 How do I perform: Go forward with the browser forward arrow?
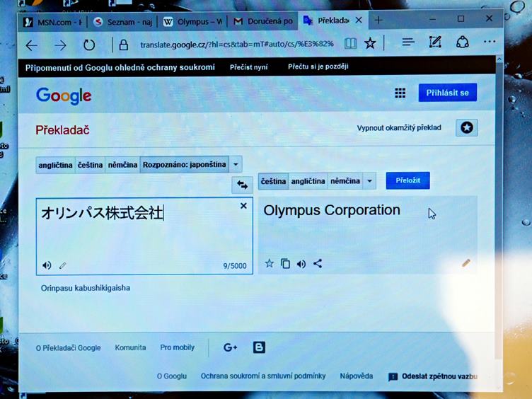pos(60,45)
